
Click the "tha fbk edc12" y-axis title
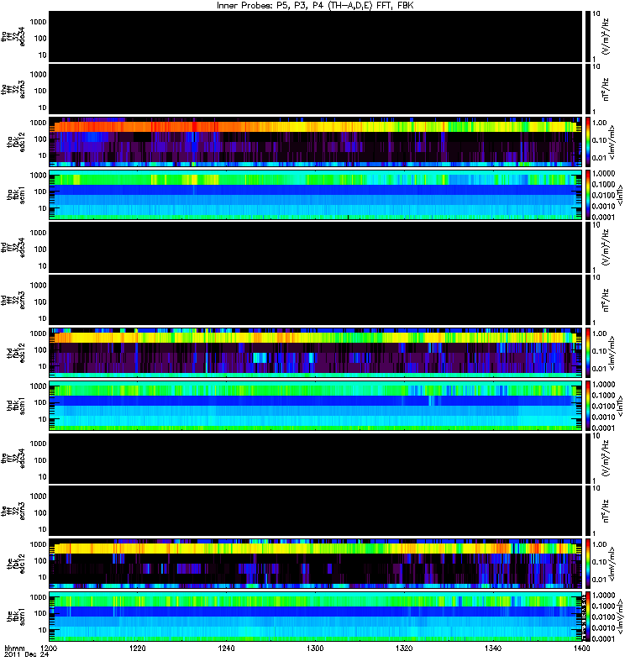click(16, 142)
